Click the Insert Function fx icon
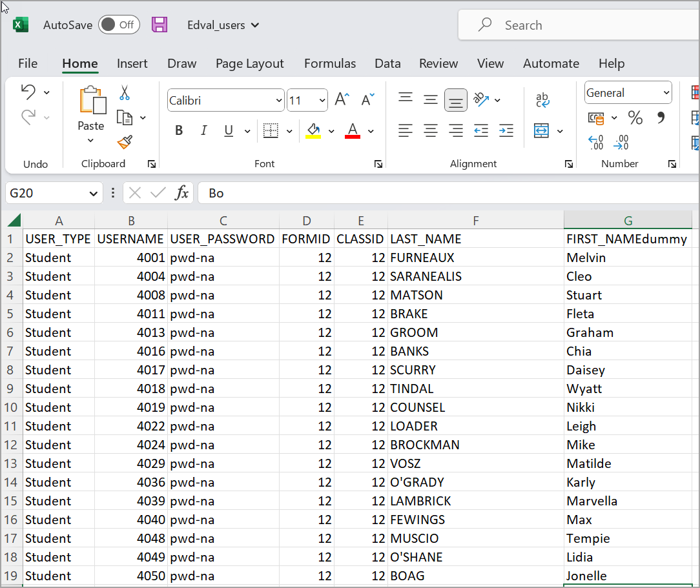Viewport: 700px width, 588px height. [x=182, y=193]
